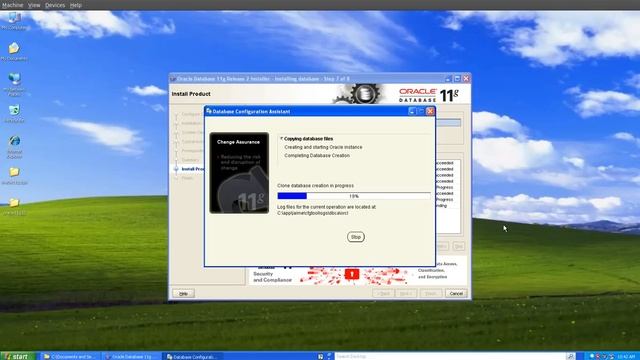Select the Copying database files step
Screen dimensions: 640x360
click(308, 139)
